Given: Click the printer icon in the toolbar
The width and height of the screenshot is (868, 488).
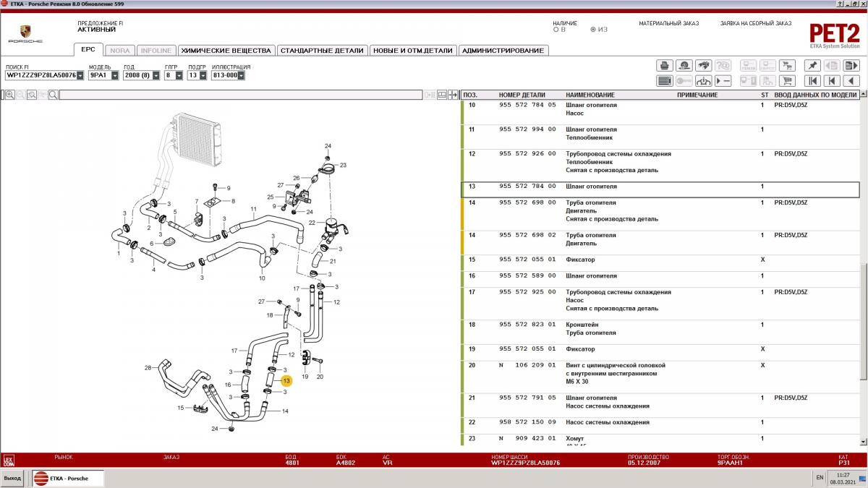Looking at the screenshot, I should (x=664, y=65).
